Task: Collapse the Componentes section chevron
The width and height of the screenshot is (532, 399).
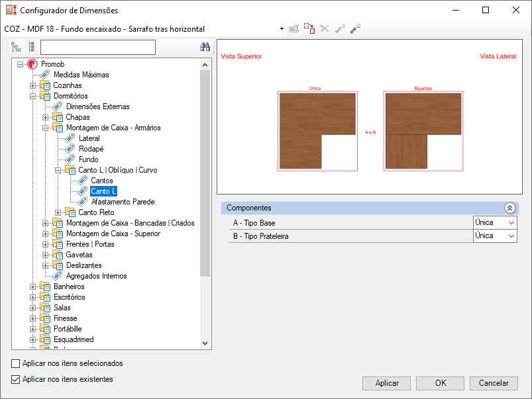Action: tap(509, 208)
